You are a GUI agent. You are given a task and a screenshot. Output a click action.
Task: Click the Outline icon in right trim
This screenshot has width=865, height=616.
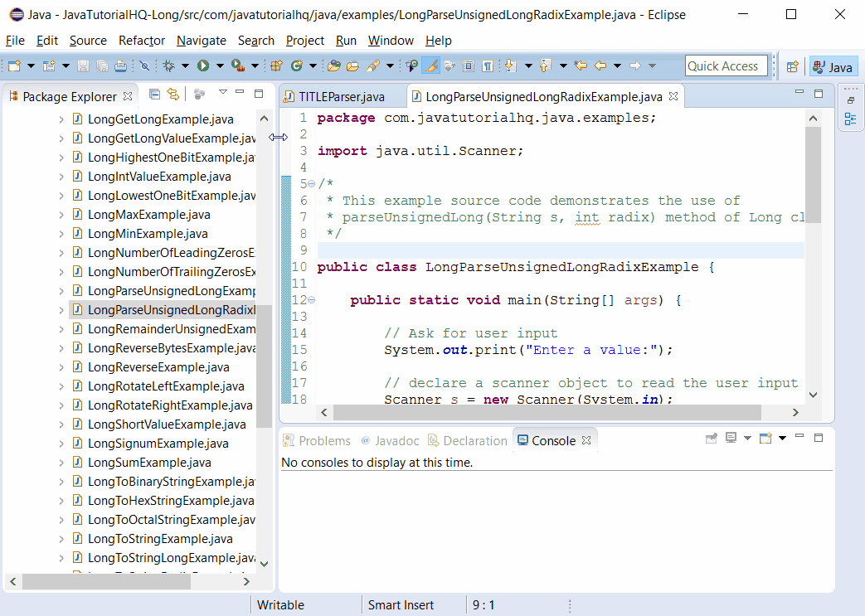[850, 119]
